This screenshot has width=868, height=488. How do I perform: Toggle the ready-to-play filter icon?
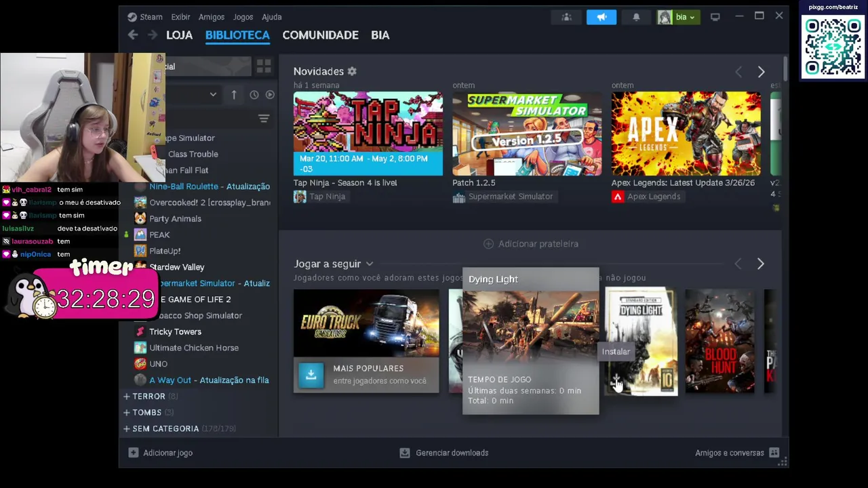coord(270,95)
